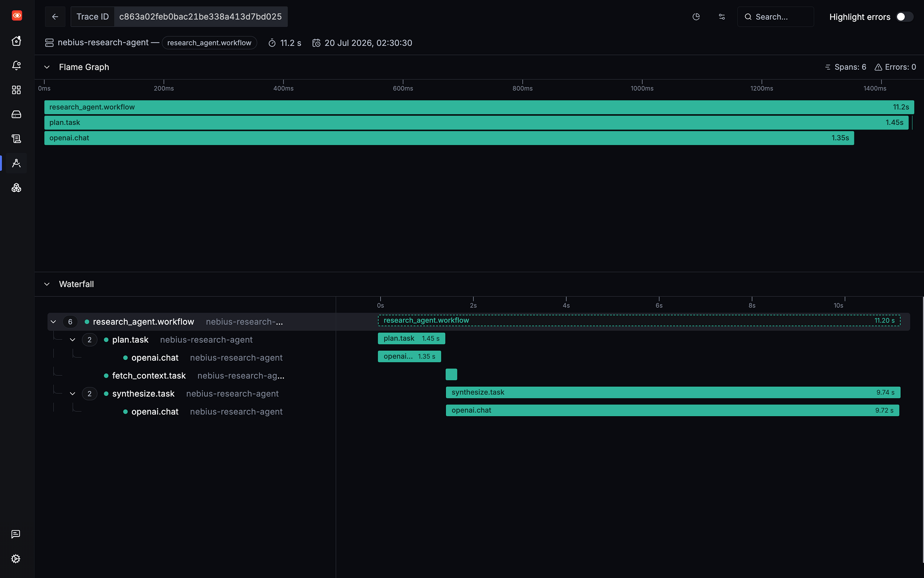Select openai.chat row under synthesize.task

pos(192,412)
